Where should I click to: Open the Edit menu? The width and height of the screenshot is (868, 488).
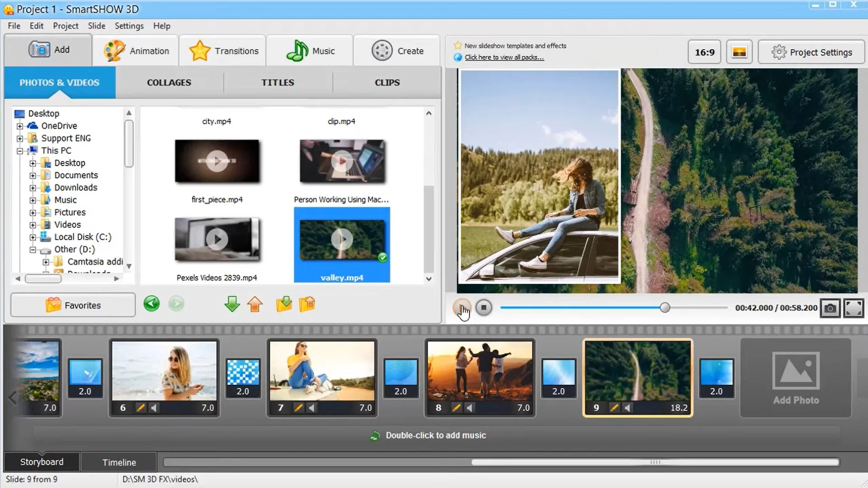pos(37,26)
